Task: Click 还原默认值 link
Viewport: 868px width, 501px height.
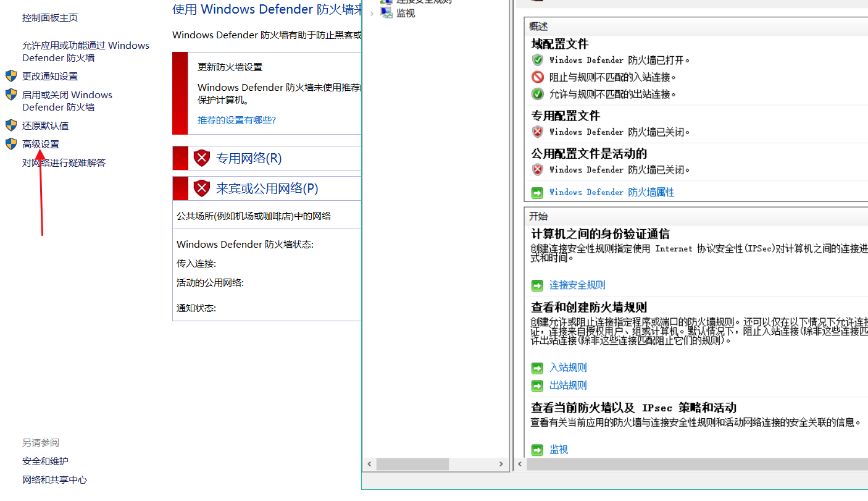Action: [46, 125]
